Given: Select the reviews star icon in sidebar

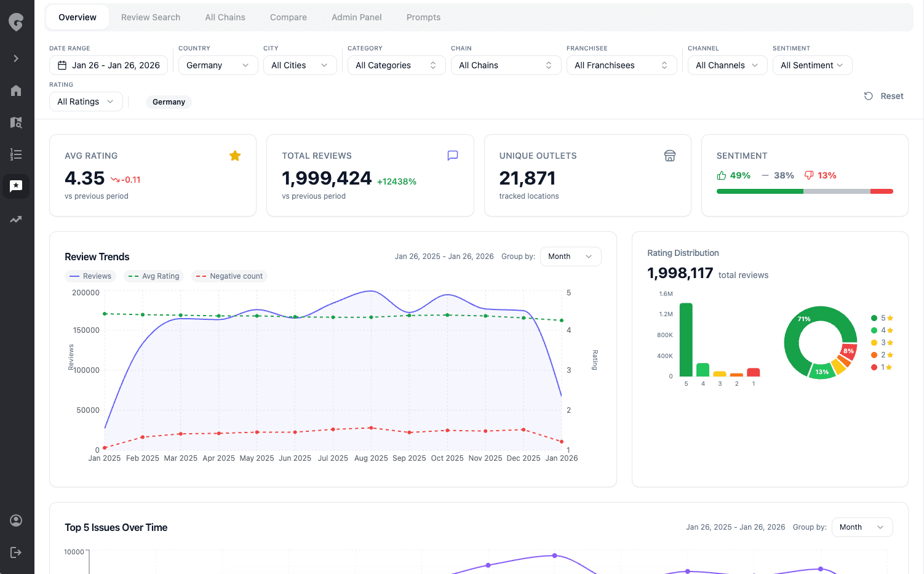Looking at the screenshot, I should click(x=16, y=186).
